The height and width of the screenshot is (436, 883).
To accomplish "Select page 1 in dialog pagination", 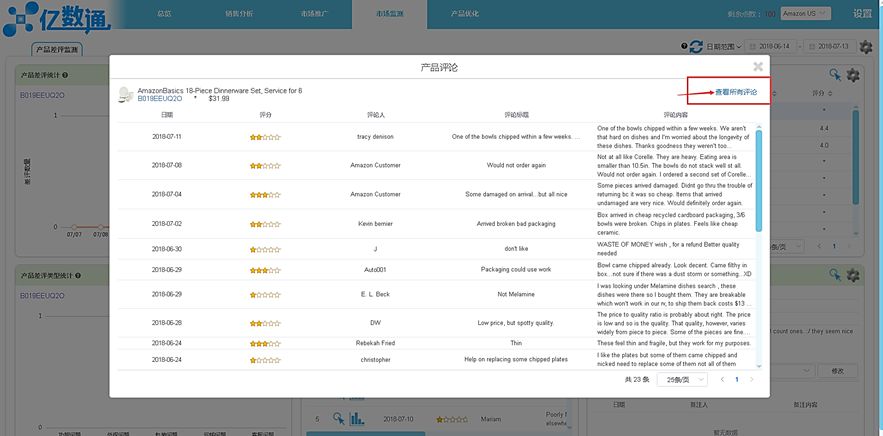I will click(x=737, y=380).
